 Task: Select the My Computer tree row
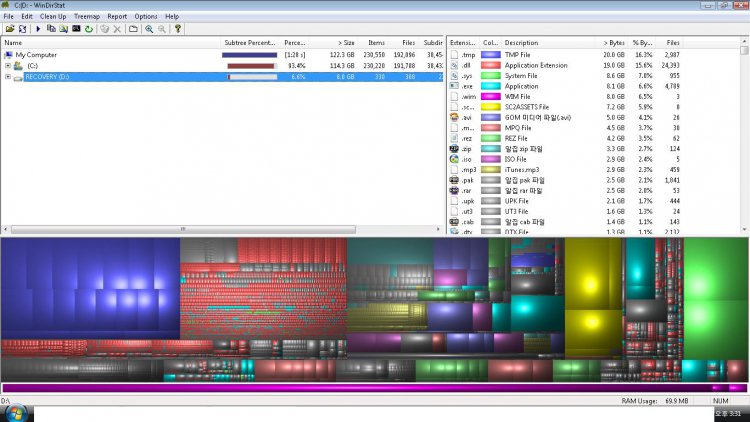click(223, 55)
